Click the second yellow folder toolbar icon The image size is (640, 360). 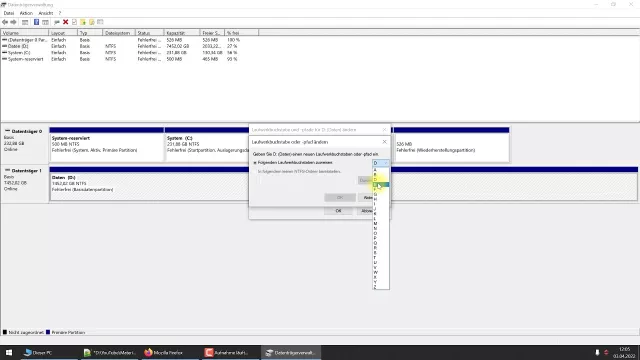coord(92,22)
